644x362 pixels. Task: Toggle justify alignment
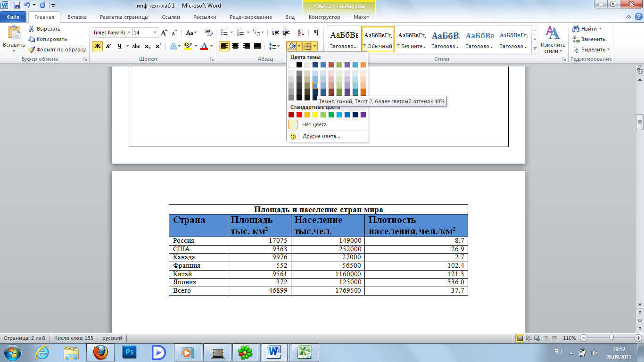click(257, 46)
